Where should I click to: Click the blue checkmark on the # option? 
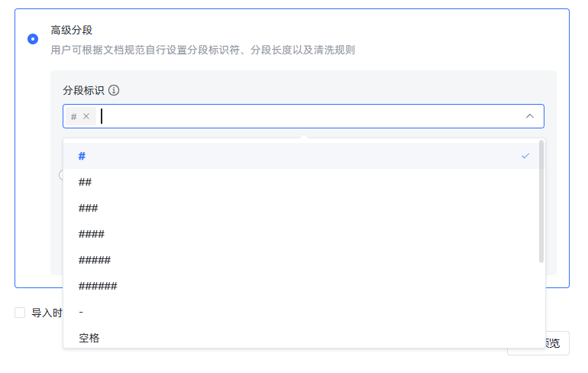(x=525, y=156)
